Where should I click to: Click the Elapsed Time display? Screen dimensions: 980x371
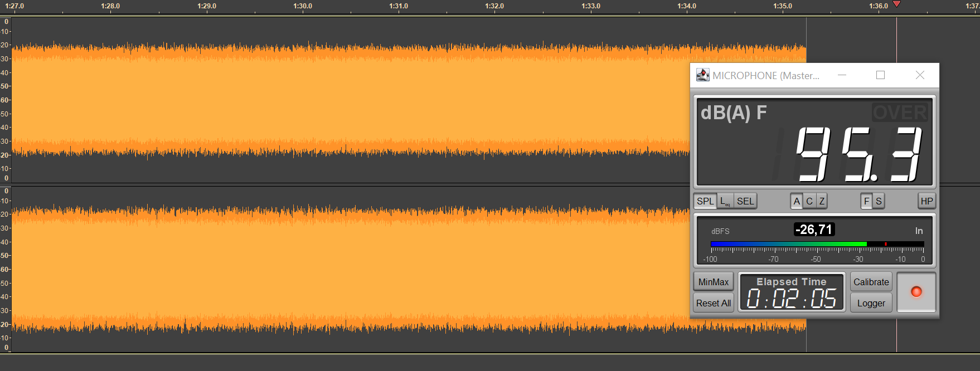pos(792,292)
